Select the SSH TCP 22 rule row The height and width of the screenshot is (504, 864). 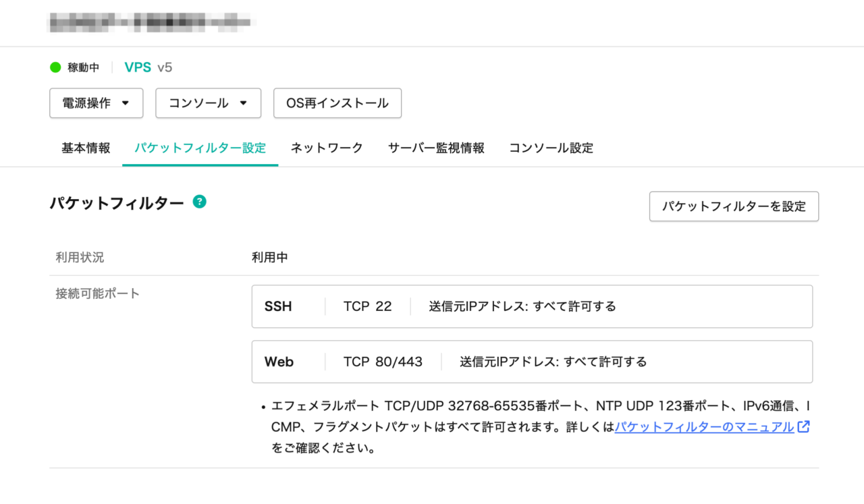[x=533, y=306]
